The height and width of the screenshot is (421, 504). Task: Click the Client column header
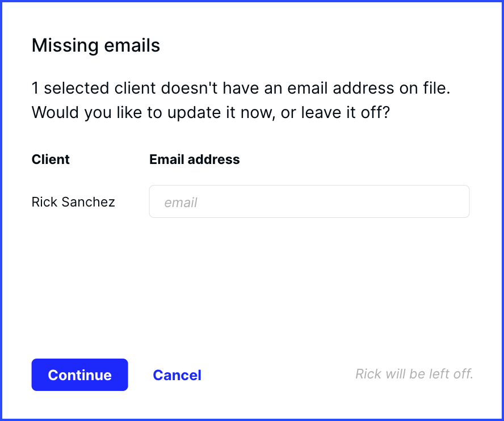pos(51,159)
